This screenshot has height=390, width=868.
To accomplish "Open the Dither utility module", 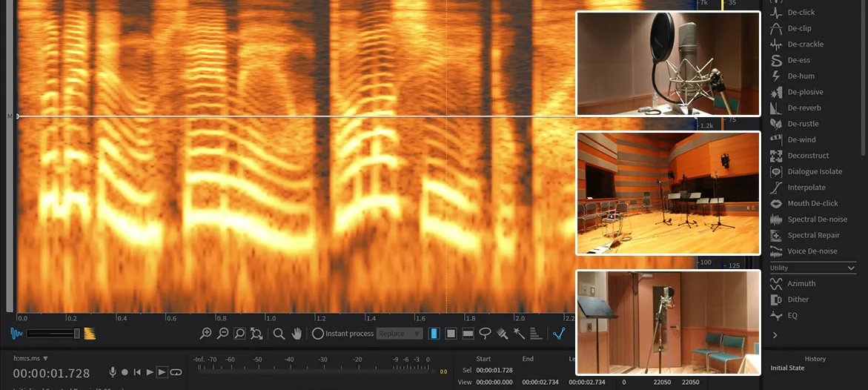I will click(x=789, y=300).
